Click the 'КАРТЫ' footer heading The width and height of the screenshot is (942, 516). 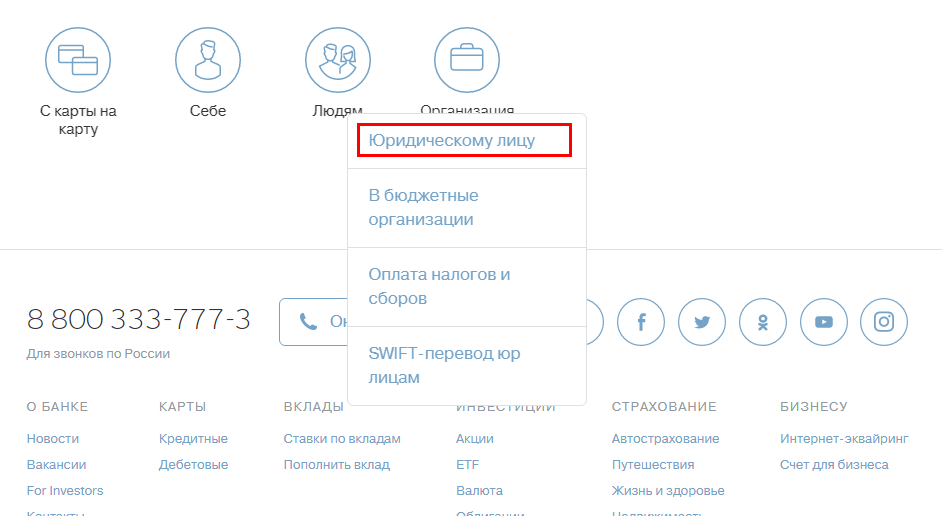[x=183, y=407]
